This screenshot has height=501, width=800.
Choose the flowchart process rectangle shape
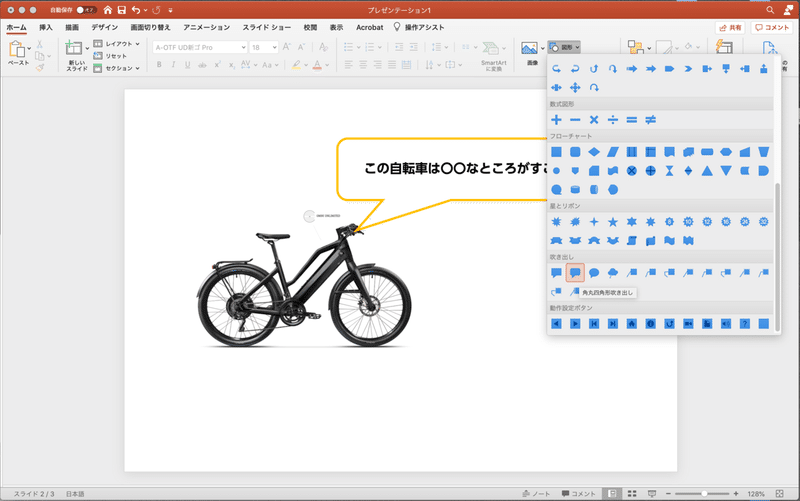point(556,152)
